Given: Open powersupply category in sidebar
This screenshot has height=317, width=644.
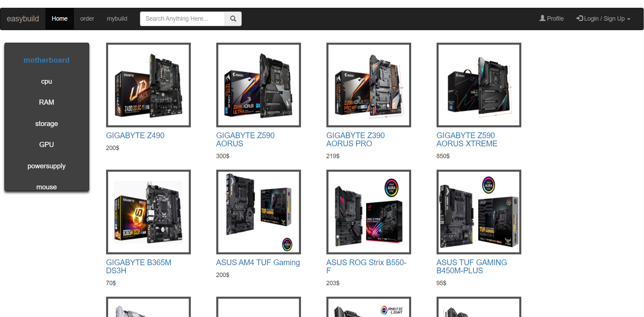Looking at the screenshot, I should pos(46,166).
